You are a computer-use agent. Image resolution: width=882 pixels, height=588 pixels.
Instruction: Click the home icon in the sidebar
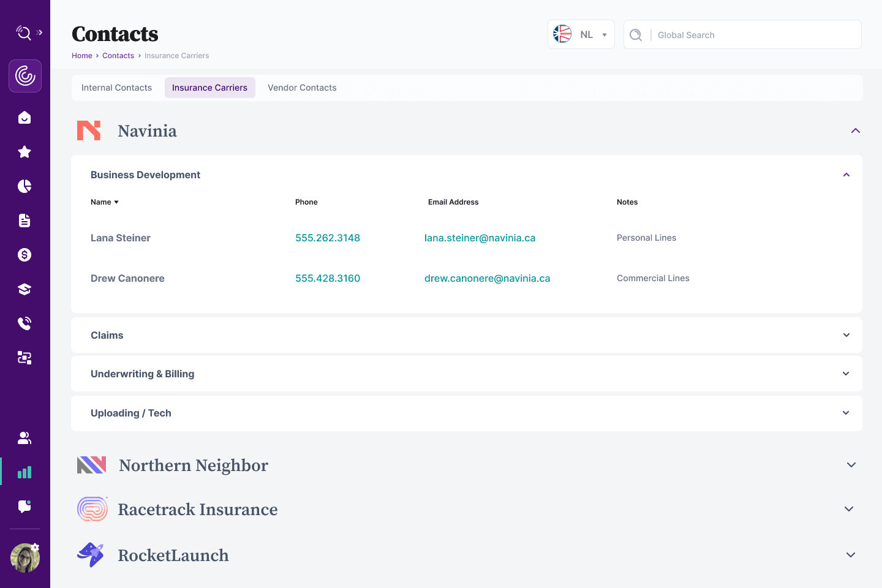tap(24, 118)
